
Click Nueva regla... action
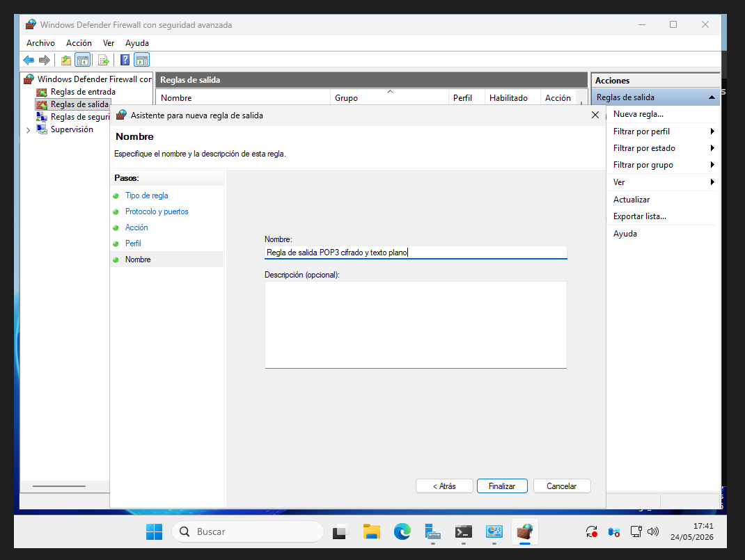pos(638,114)
